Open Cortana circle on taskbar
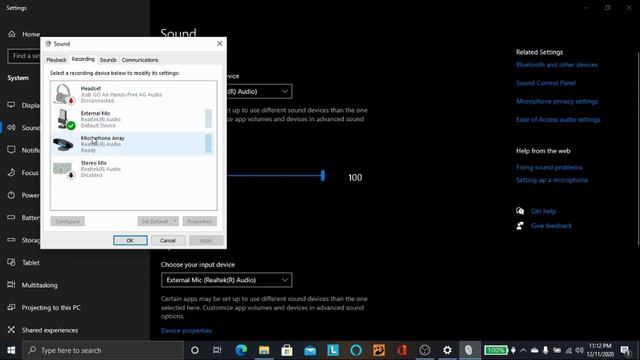This screenshot has height=360, width=640. pos(195,350)
